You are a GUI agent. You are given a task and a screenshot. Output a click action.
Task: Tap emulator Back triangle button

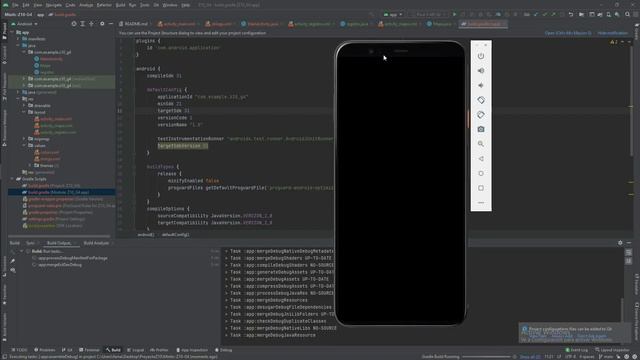tap(481, 159)
